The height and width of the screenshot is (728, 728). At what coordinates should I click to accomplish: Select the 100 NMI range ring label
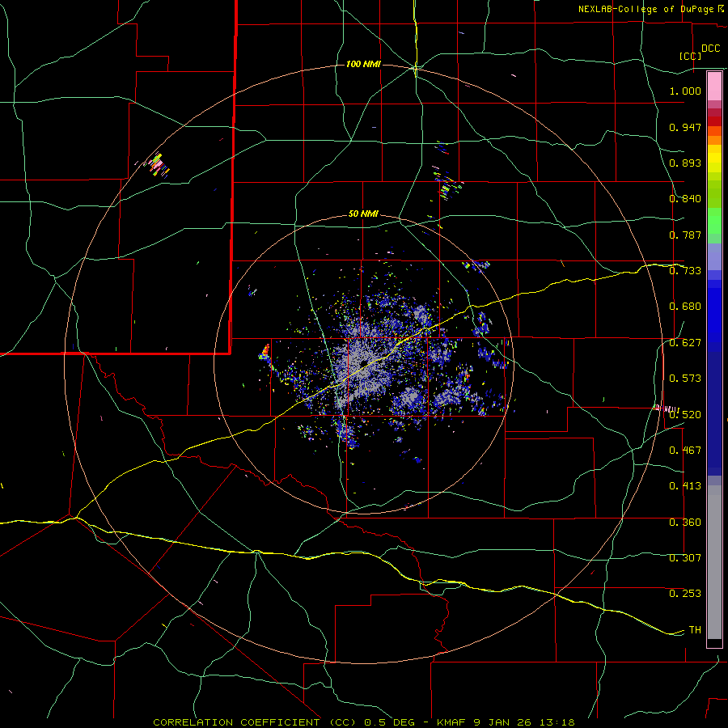pyautogui.click(x=363, y=64)
